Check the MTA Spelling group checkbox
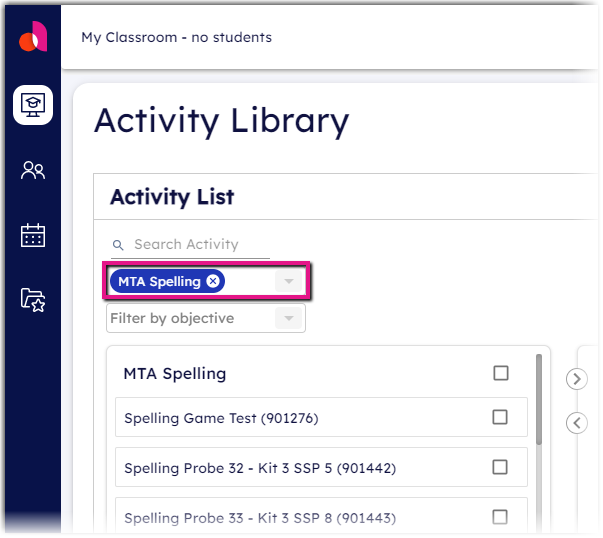The height and width of the screenshot is (538, 603). click(501, 373)
